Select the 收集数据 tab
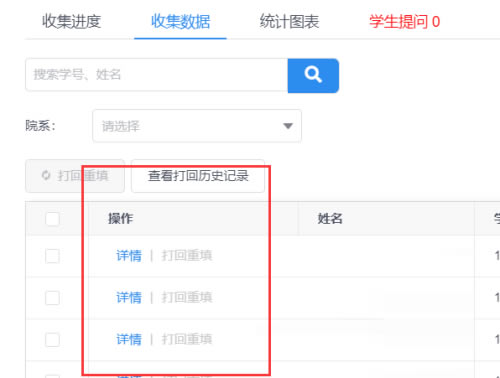Image resolution: width=500 pixels, height=378 pixels. [x=180, y=22]
